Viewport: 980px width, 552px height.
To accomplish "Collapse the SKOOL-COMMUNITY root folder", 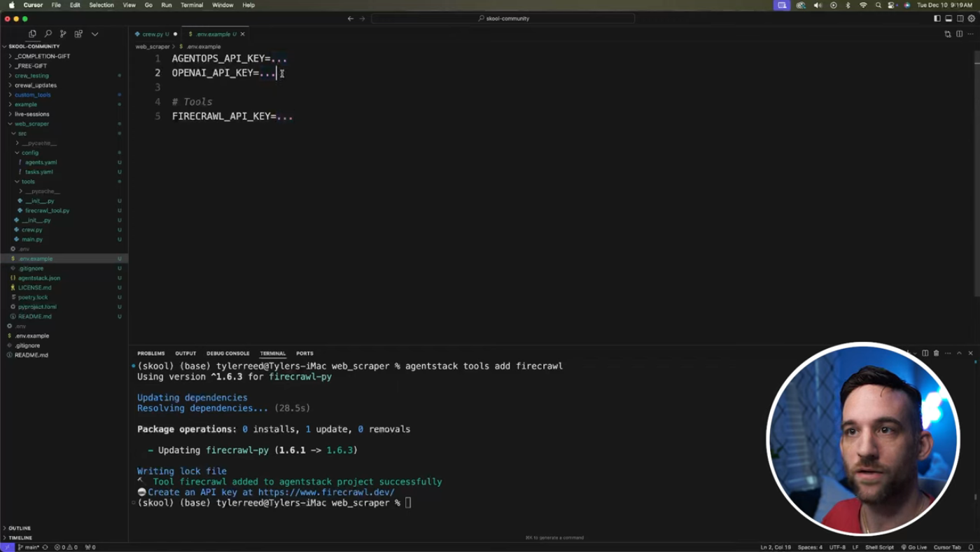I will 34,46.
